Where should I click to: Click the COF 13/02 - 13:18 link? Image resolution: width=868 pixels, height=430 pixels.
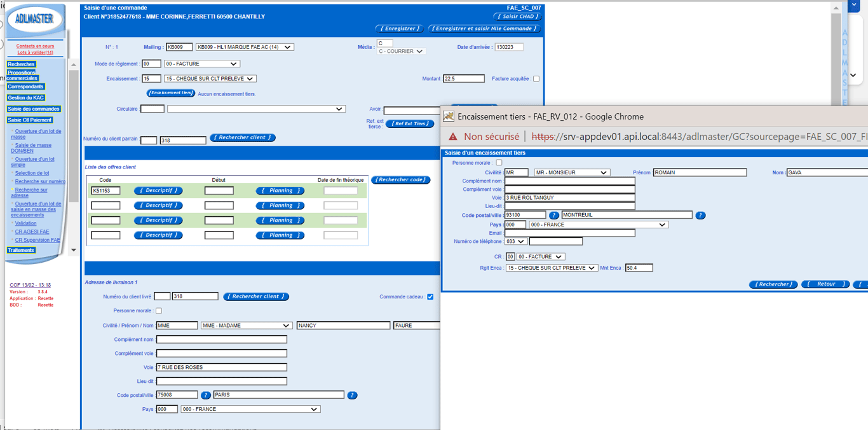(30, 286)
